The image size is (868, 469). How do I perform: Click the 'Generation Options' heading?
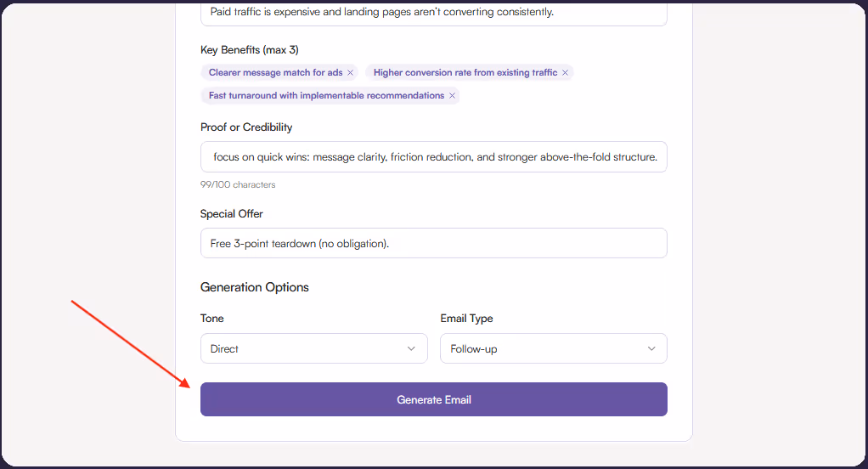pyautogui.click(x=255, y=287)
